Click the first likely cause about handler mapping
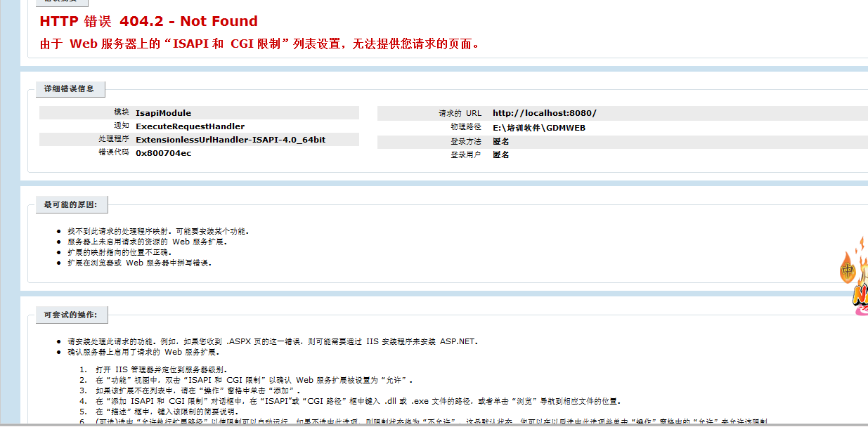 click(x=157, y=231)
